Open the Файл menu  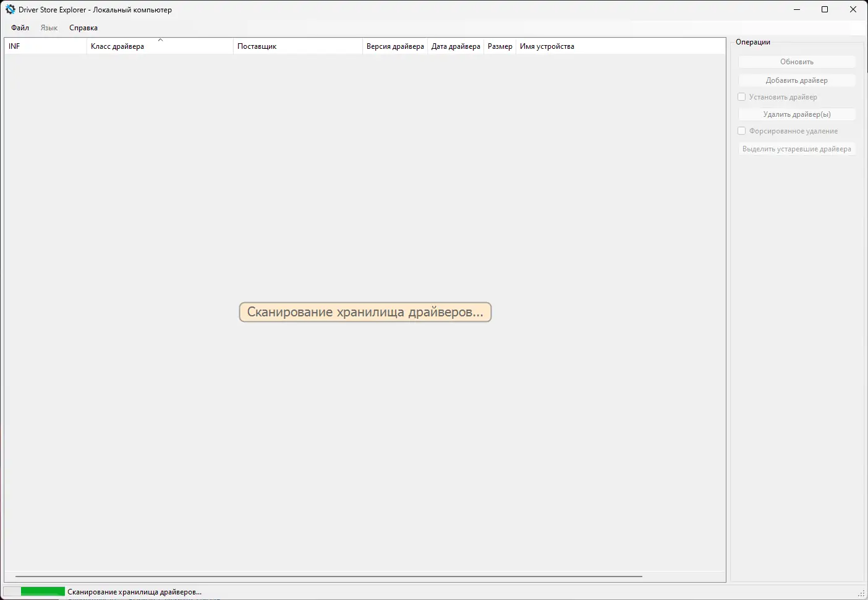(x=19, y=27)
